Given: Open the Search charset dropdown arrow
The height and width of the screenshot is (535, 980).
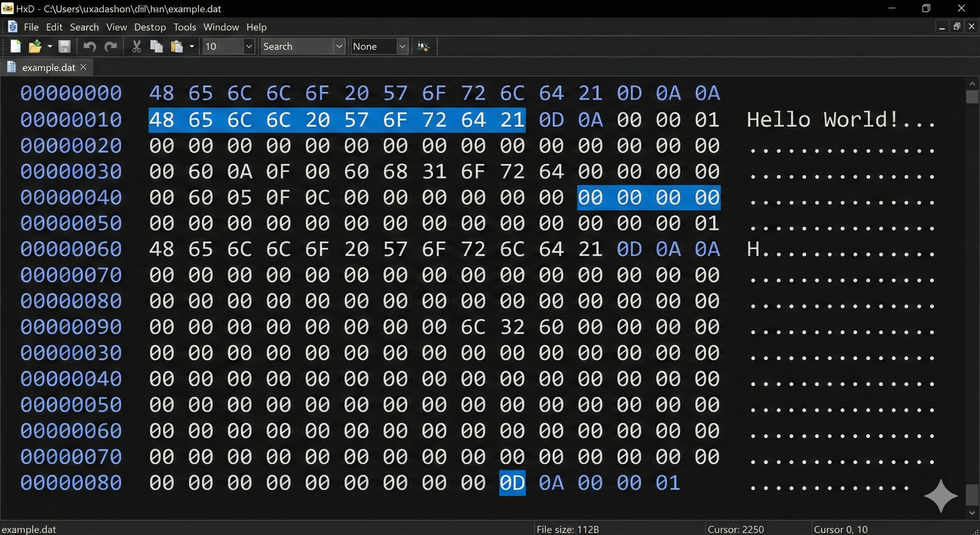Looking at the screenshot, I should click(x=339, y=46).
